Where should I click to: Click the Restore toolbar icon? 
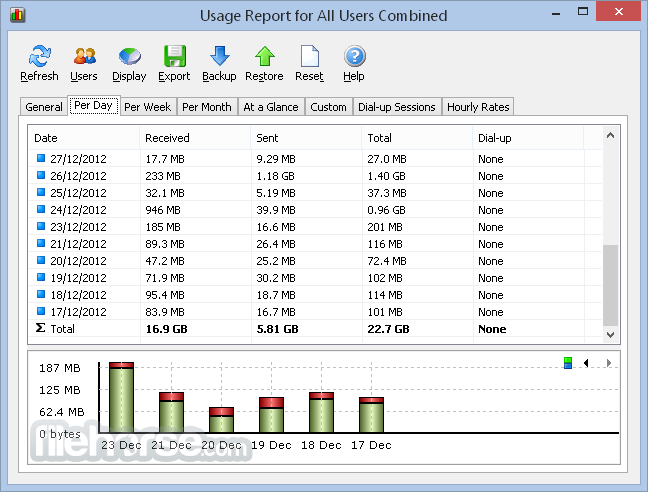pos(264,57)
